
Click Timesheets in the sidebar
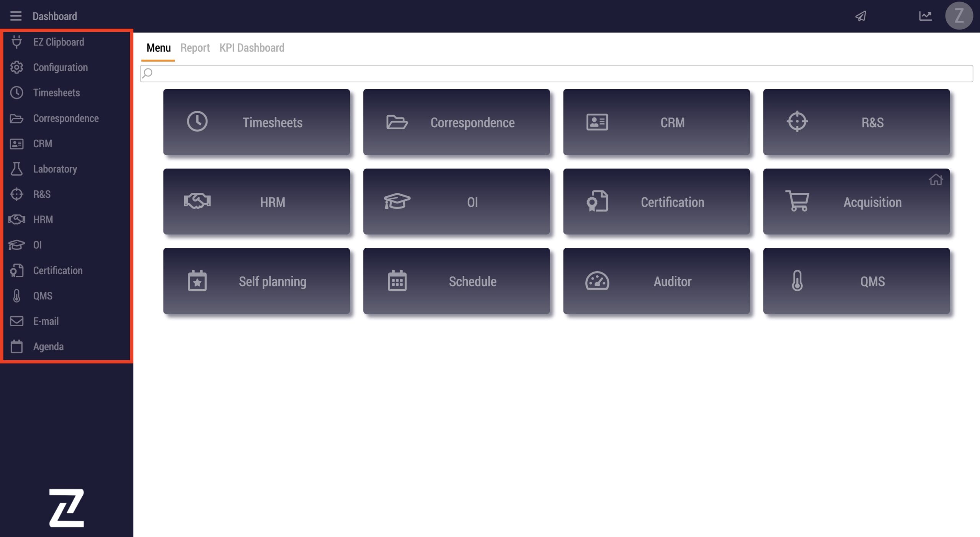pos(56,93)
